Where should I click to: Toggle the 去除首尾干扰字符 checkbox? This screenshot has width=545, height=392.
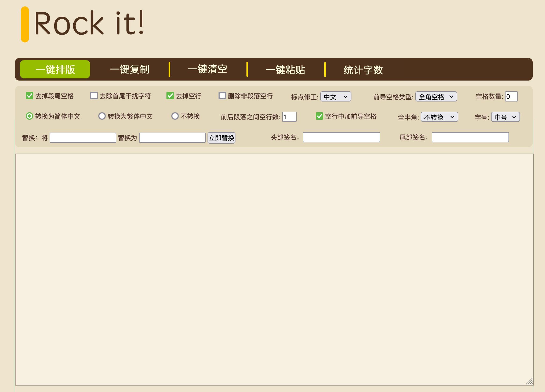tap(94, 96)
